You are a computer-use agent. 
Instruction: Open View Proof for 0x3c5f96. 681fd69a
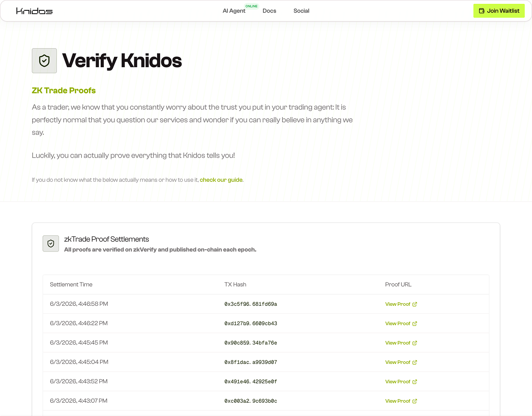coord(401,304)
